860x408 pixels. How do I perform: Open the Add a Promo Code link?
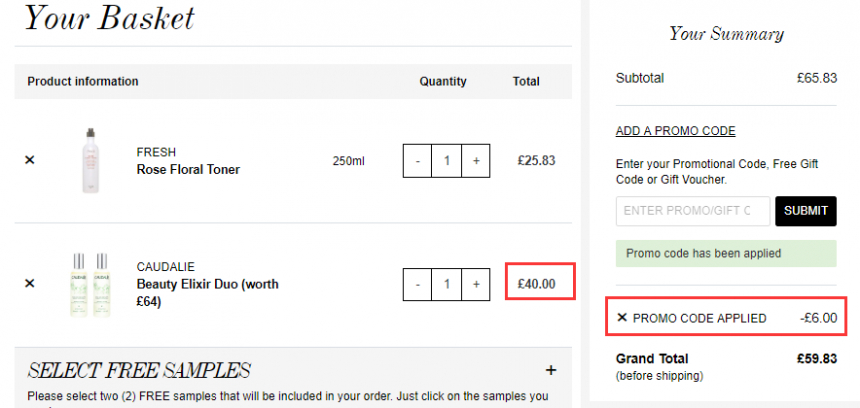(x=675, y=131)
